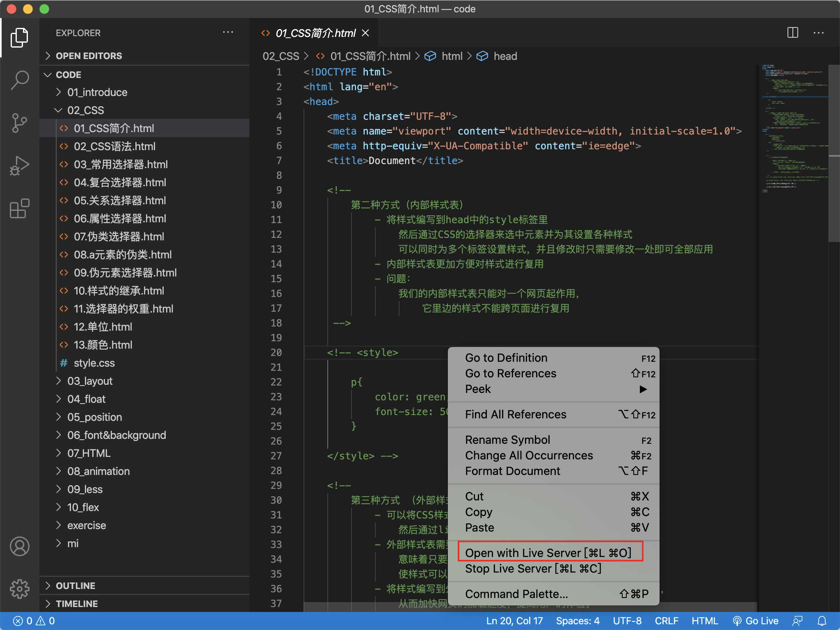Open the Extensions view
This screenshot has width=840, height=630.
(x=19, y=209)
